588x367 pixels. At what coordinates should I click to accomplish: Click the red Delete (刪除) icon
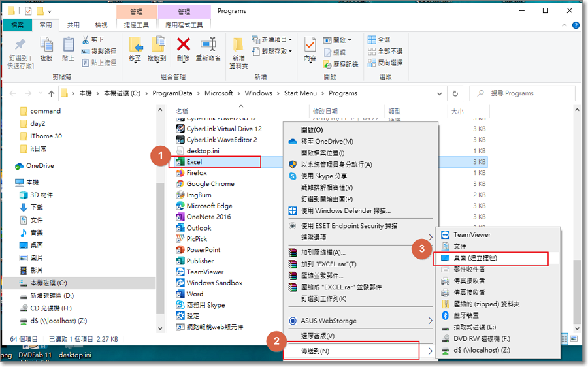pos(184,44)
